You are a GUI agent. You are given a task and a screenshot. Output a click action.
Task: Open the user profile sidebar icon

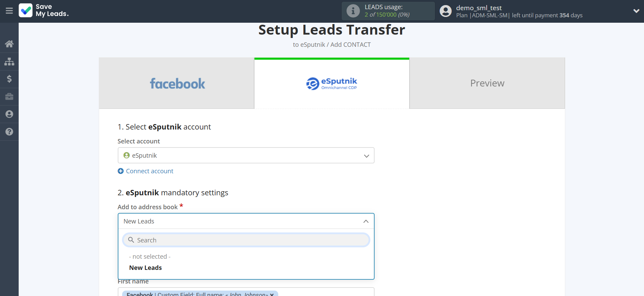pos(9,114)
